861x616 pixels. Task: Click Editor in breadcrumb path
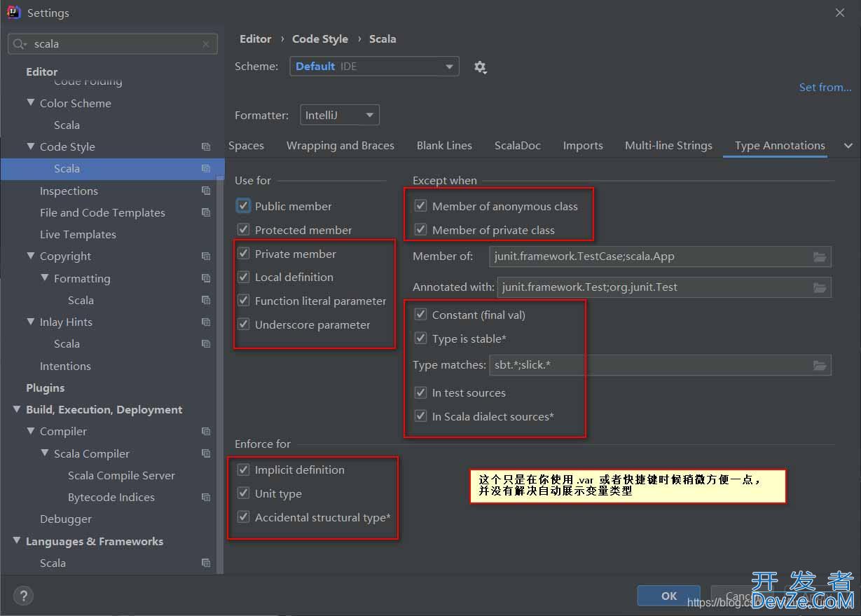pos(256,39)
